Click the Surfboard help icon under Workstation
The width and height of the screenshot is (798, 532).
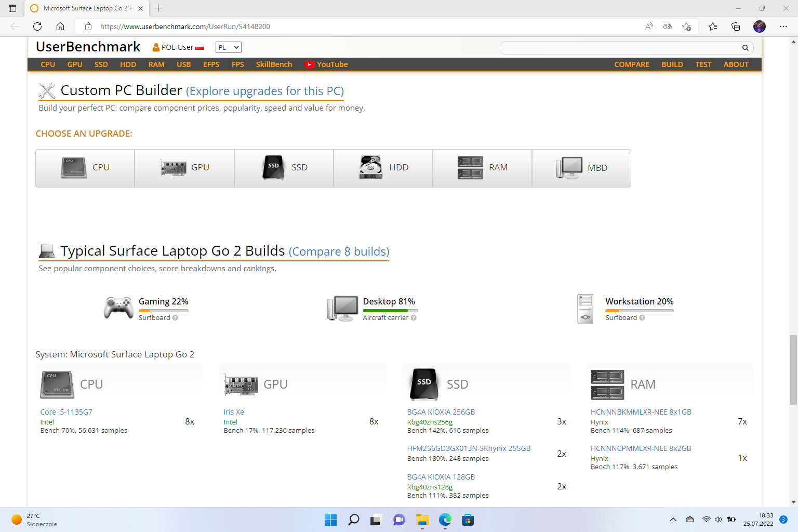pos(642,318)
